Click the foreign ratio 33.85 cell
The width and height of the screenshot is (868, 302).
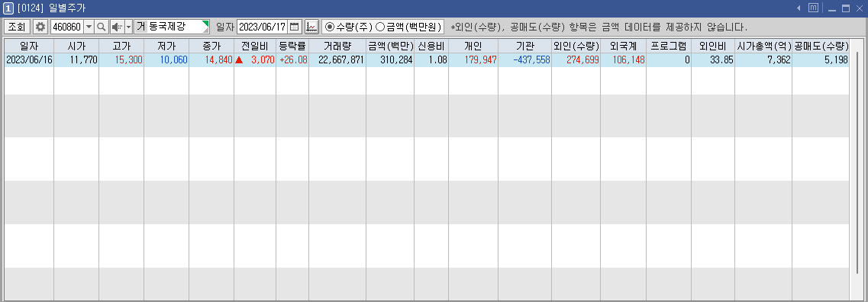pos(713,59)
